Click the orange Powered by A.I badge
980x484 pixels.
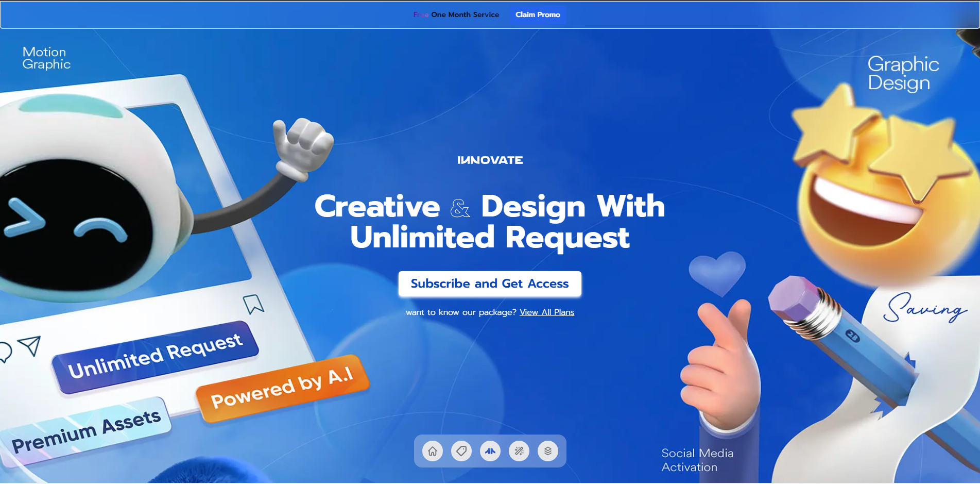pyautogui.click(x=282, y=388)
